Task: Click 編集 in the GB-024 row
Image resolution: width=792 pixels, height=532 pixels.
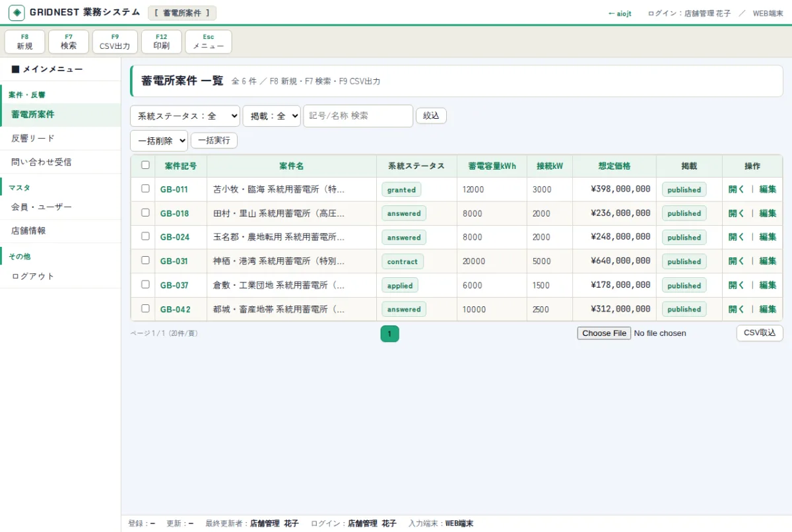Action: tap(768, 237)
